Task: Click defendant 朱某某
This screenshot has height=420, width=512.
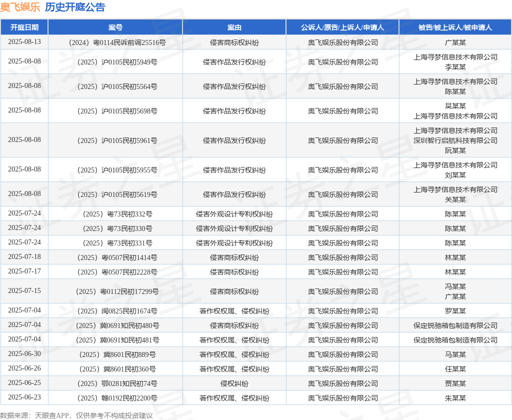Action: pos(455,398)
